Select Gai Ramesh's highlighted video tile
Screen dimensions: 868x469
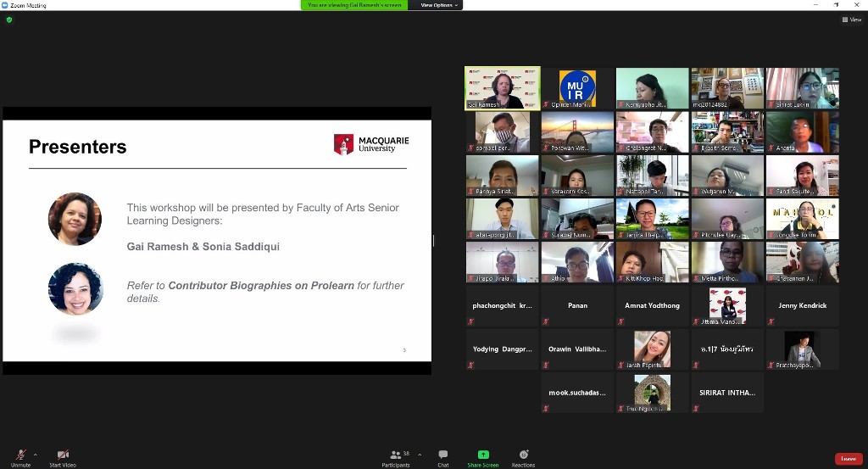[502, 89]
